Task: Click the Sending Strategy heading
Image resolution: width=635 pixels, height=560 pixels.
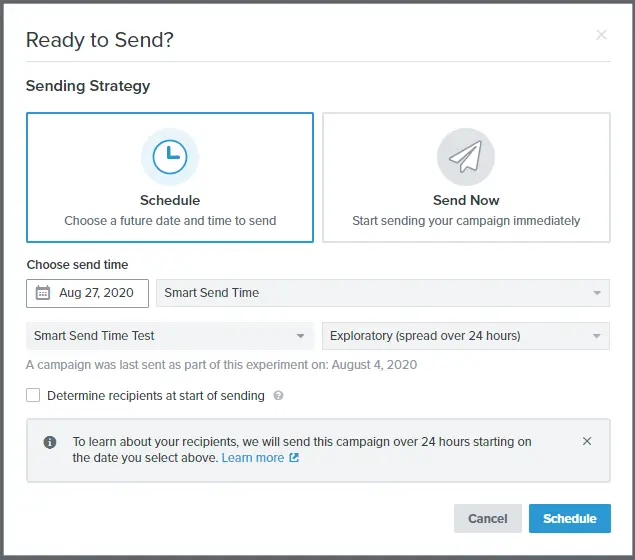Action: (x=88, y=86)
